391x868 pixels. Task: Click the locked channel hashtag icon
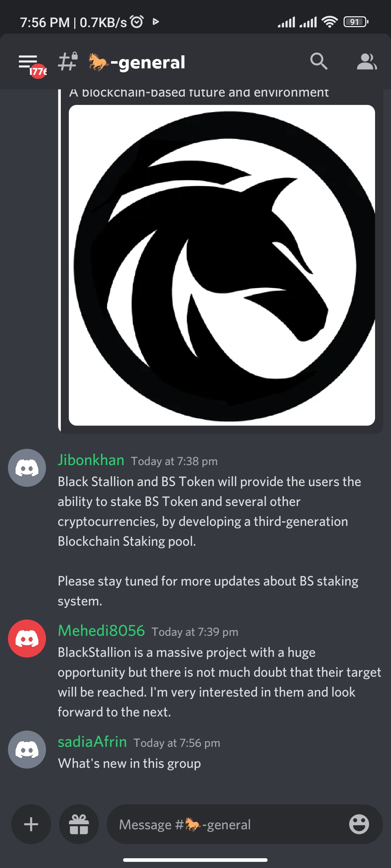(68, 61)
